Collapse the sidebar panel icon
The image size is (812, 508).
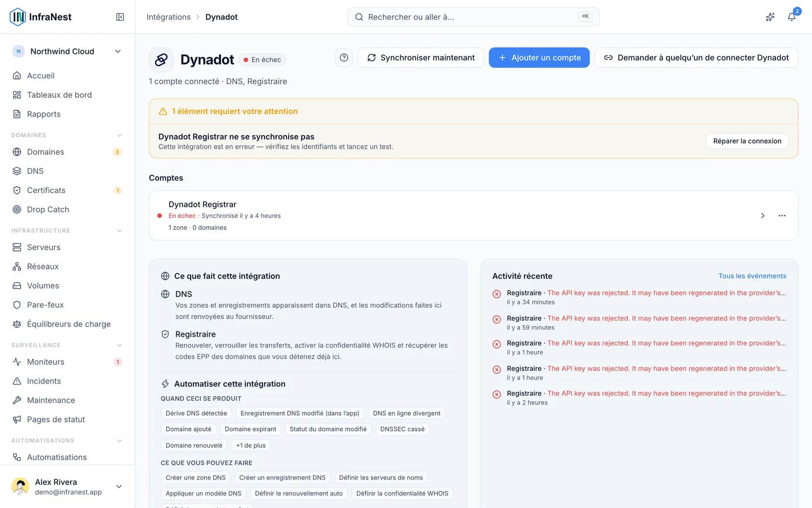120,17
